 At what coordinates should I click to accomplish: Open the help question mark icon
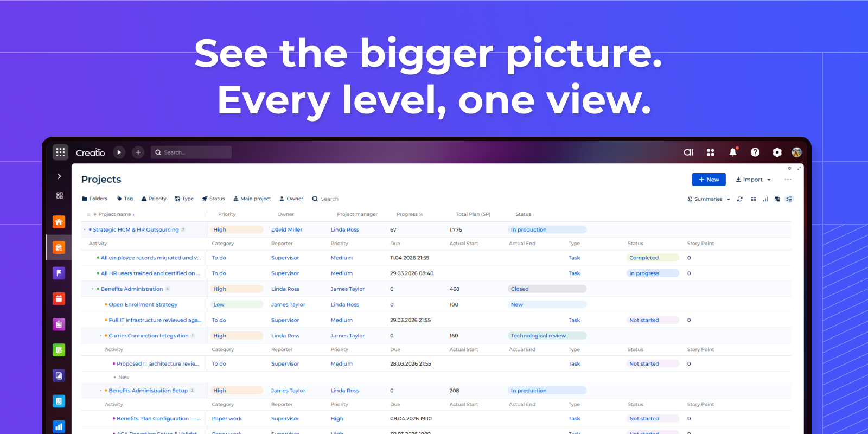tap(755, 152)
